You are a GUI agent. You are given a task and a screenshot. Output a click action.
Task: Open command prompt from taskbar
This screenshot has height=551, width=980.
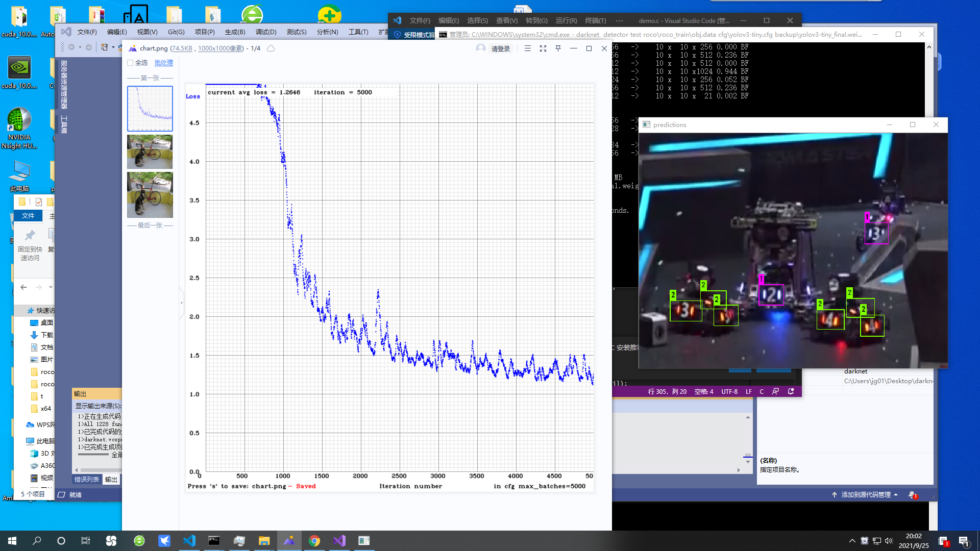point(214,541)
